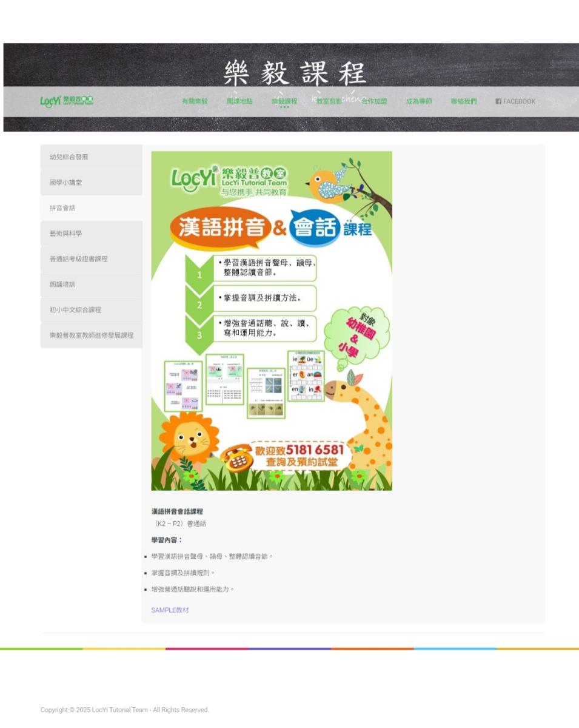This screenshot has width=579, height=728.
Task: Select 樂毅課程 in the top navigation
Action: pyautogui.click(x=284, y=101)
